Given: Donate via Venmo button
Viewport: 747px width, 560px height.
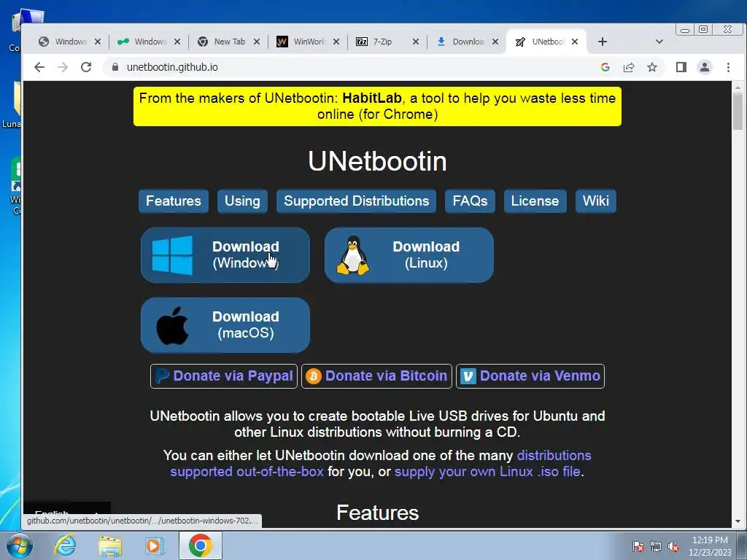Looking at the screenshot, I should (530, 376).
